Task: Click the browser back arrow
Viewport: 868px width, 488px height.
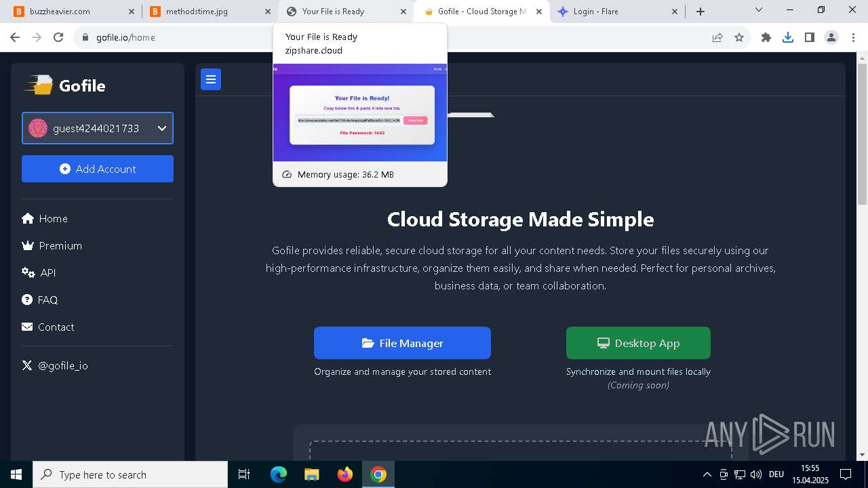Action: tap(15, 37)
